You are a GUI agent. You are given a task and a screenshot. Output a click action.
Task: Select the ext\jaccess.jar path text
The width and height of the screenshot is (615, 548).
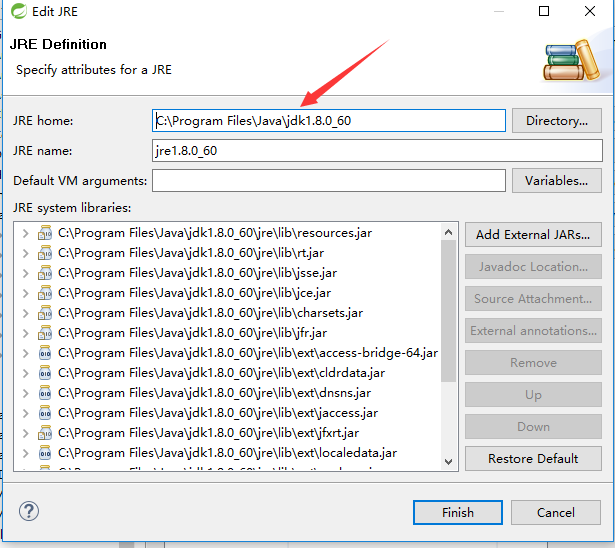(218, 413)
